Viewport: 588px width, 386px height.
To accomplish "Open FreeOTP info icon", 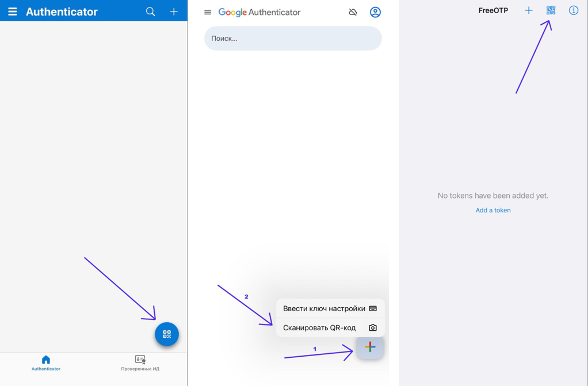I will pyautogui.click(x=574, y=10).
